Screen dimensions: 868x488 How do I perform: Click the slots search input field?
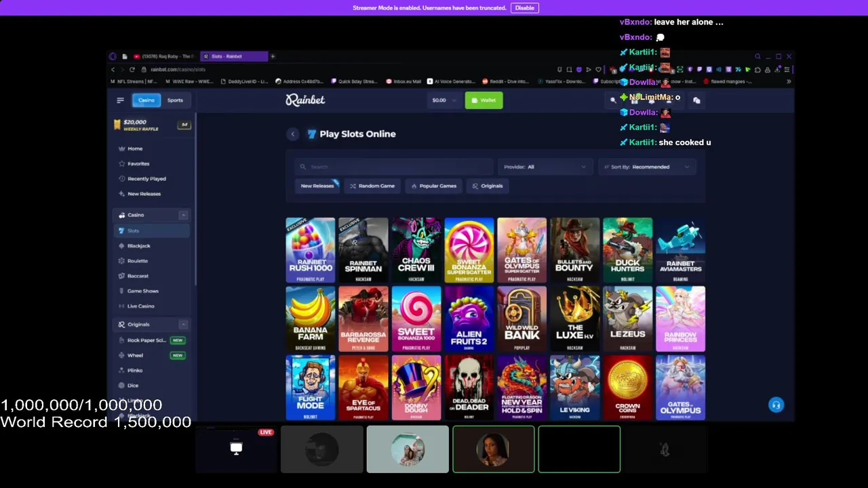395,167
